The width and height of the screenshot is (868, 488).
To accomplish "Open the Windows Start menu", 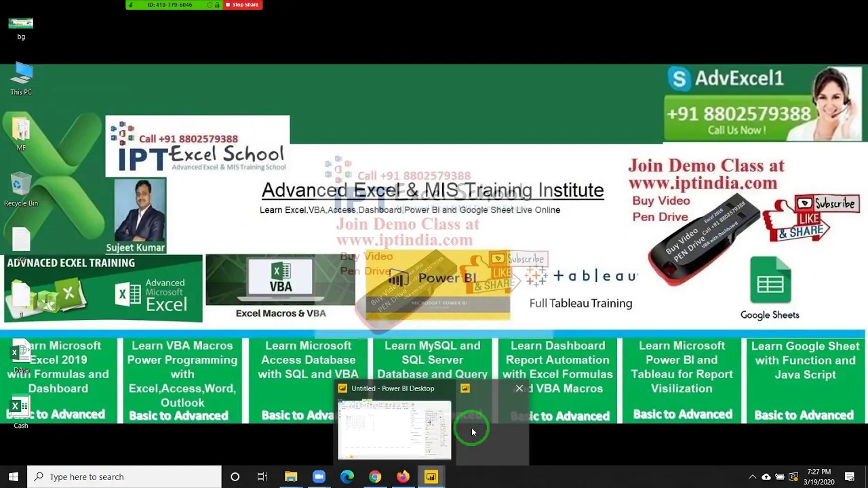I will (13, 476).
